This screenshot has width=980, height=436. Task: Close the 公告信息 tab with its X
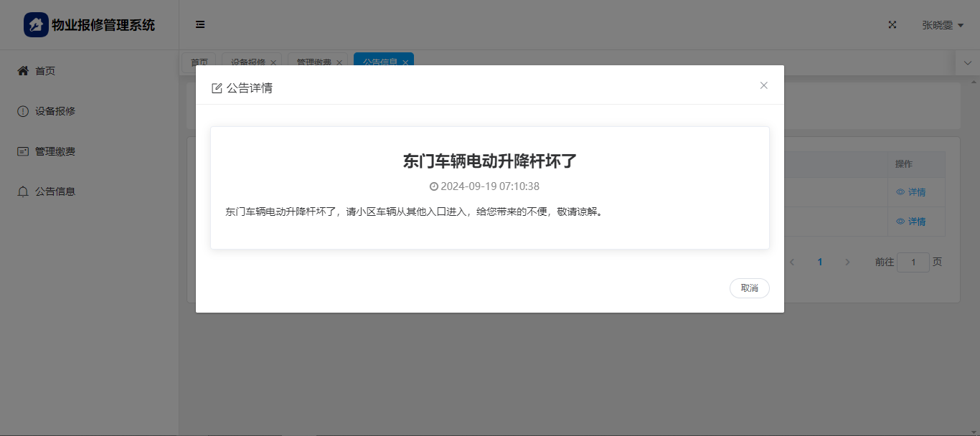pos(405,63)
